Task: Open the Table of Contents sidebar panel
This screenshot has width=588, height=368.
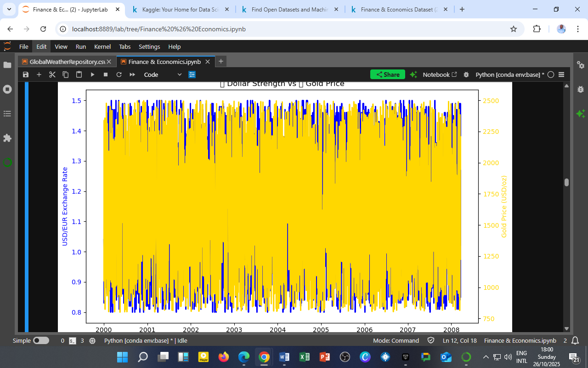Action: click(7, 114)
